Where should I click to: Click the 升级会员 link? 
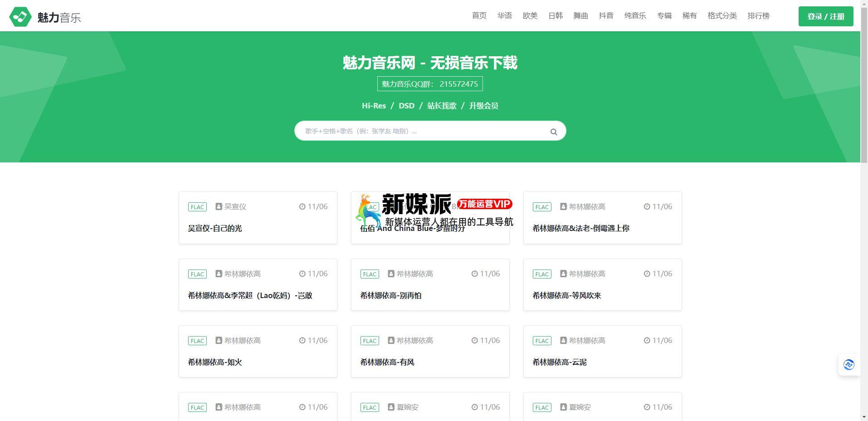(x=483, y=106)
